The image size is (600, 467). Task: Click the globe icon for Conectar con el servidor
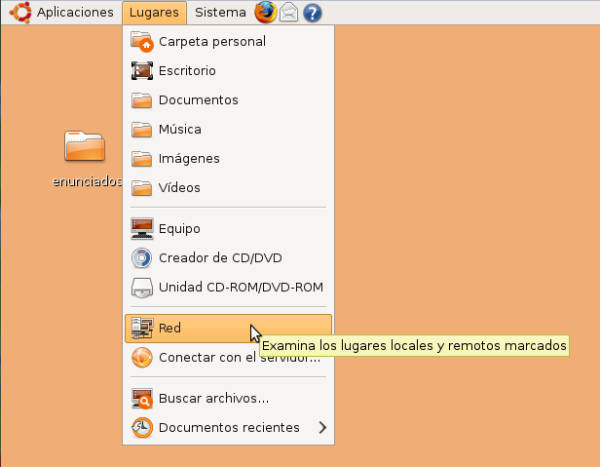click(142, 357)
